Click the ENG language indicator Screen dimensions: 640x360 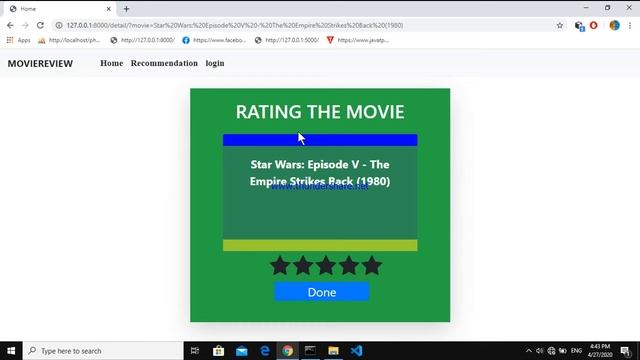576,351
